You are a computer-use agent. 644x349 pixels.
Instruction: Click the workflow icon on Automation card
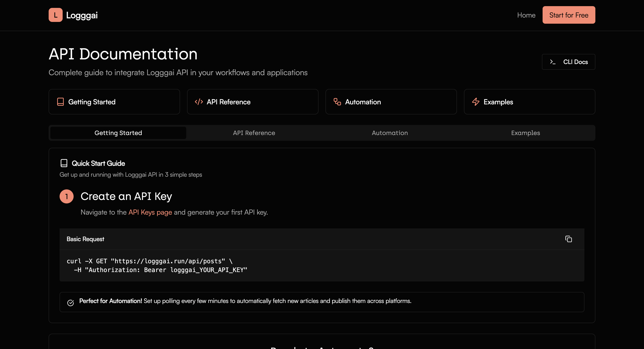(337, 102)
